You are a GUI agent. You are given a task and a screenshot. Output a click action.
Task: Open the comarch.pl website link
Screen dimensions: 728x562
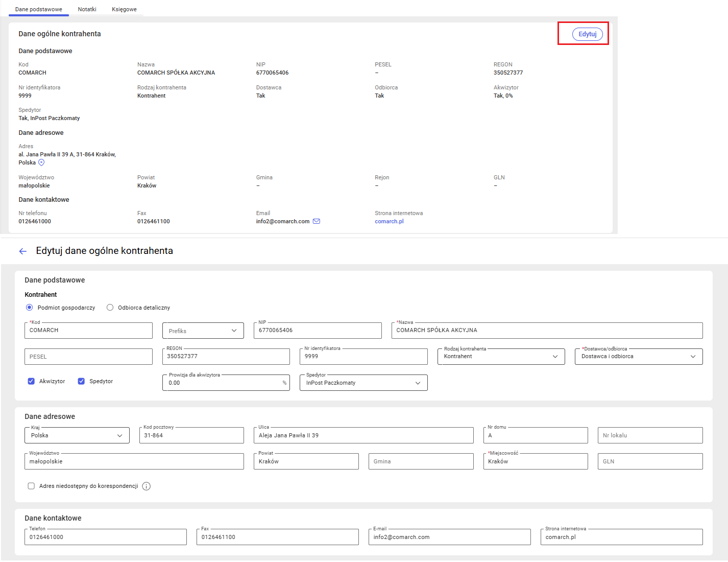(389, 221)
